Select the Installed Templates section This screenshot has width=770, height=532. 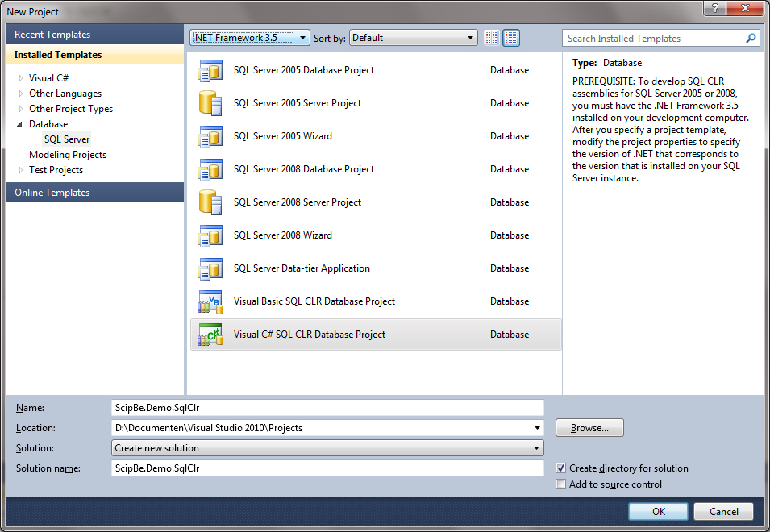click(95, 55)
